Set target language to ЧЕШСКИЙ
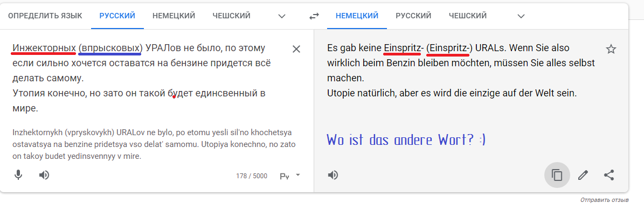The height and width of the screenshot is (210, 644). (467, 16)
